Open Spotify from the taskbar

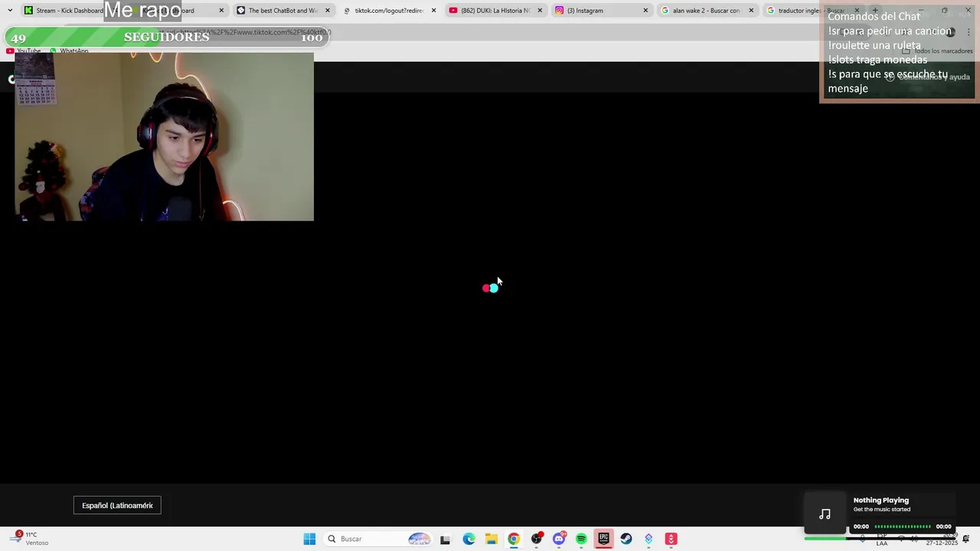coord(581,539)
